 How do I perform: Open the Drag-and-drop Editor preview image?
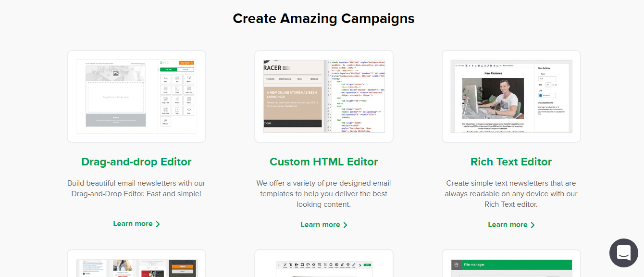[x=136, y=97]
